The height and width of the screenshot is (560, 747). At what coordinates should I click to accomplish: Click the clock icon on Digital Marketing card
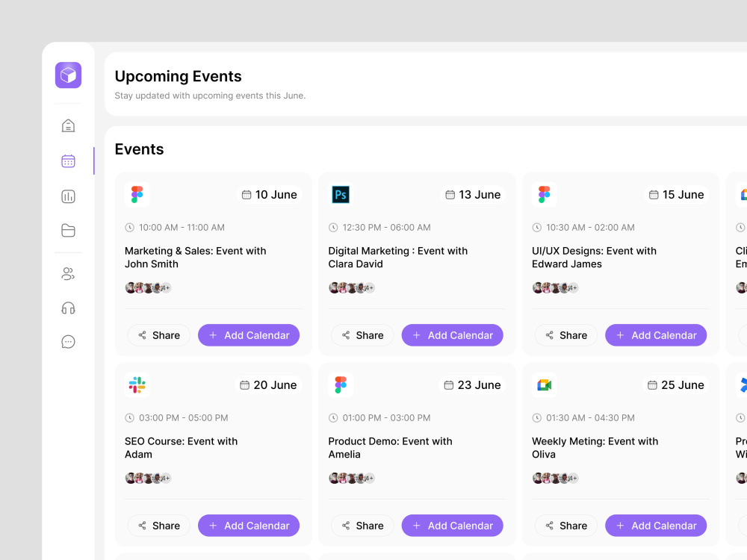tap(333, 227)
